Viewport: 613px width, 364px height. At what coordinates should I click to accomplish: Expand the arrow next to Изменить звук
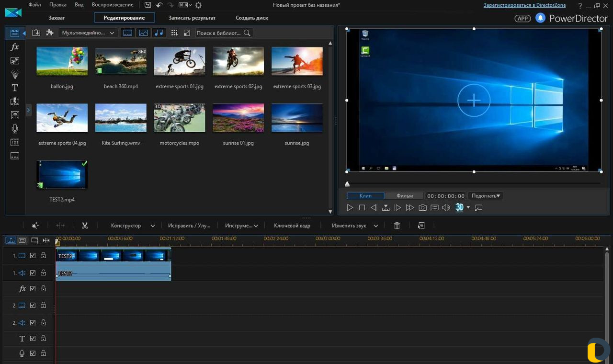pyautogui.click(x=376, y=226)
